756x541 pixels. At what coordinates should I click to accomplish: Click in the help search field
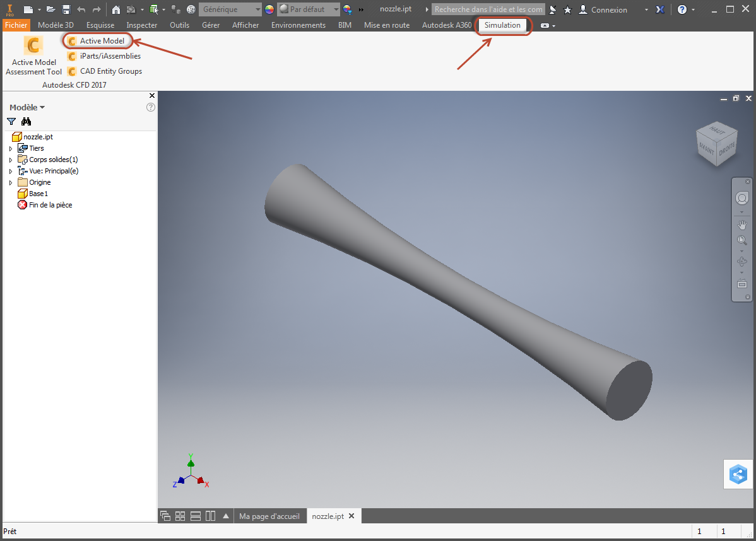488,9
